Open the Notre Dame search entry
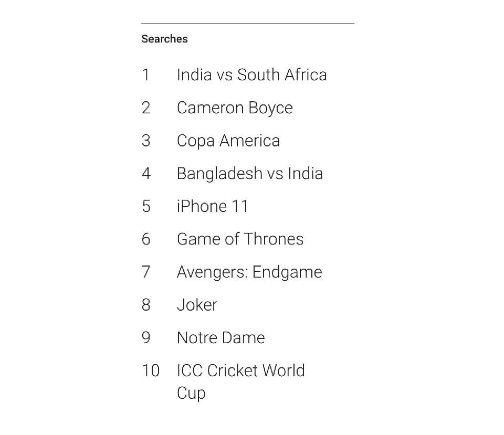 (220, 337)
